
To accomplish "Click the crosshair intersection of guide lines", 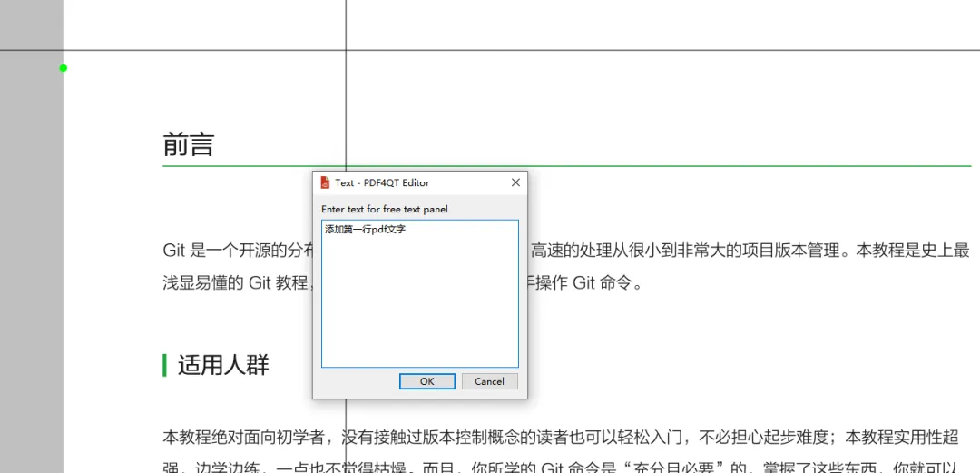I will (x=347, y=50).
